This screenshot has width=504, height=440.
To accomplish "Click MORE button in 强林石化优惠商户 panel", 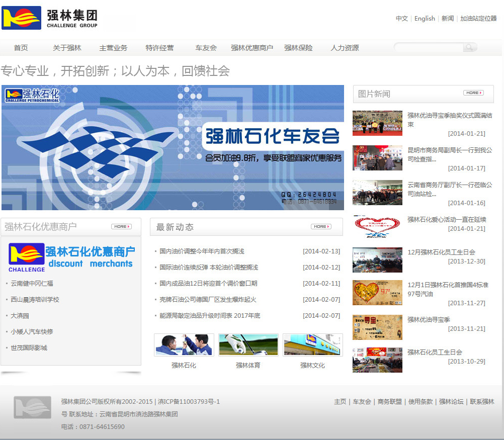I will click(121, 227).
